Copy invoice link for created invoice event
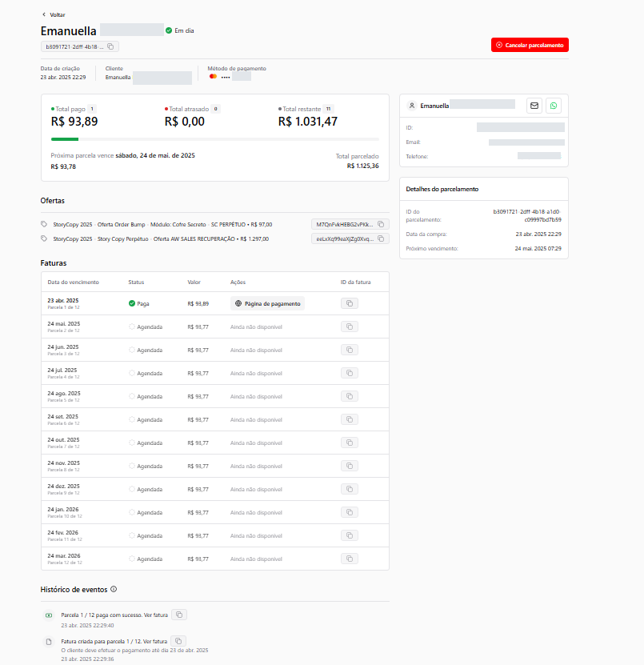The image size is (644, 665). point(178,641)
